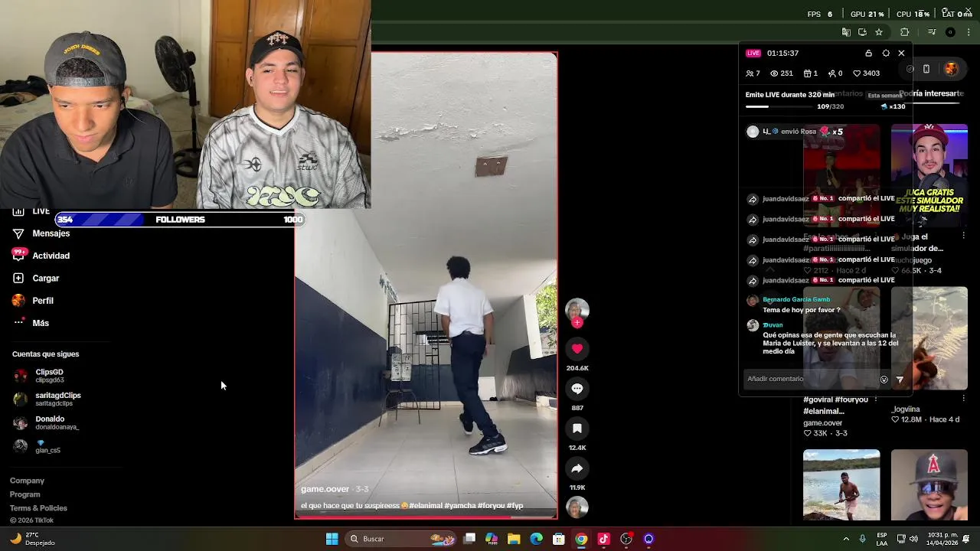980x551 pixels.
Task: Follow the creator via the red plus badge
Action: tap(577, 323)
